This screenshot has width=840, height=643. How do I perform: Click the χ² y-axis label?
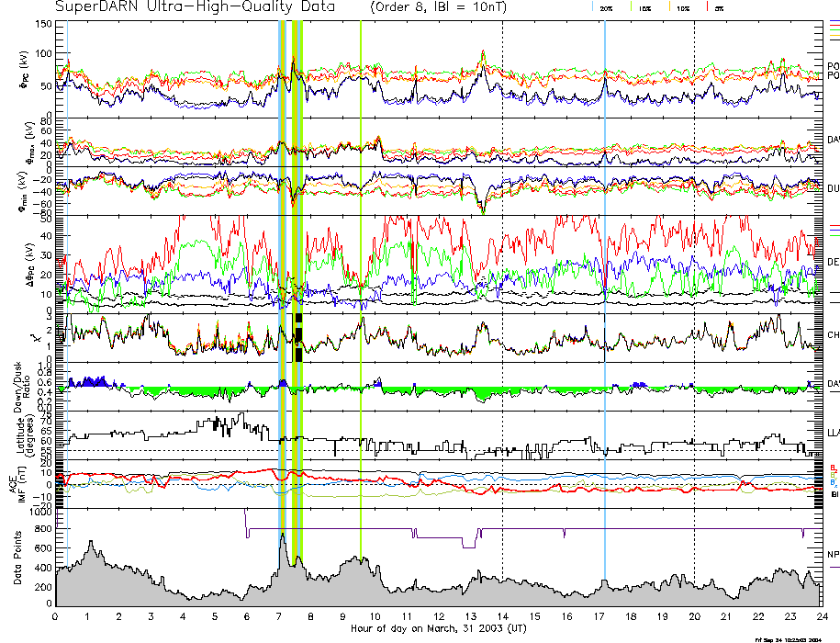pos(35,338)
